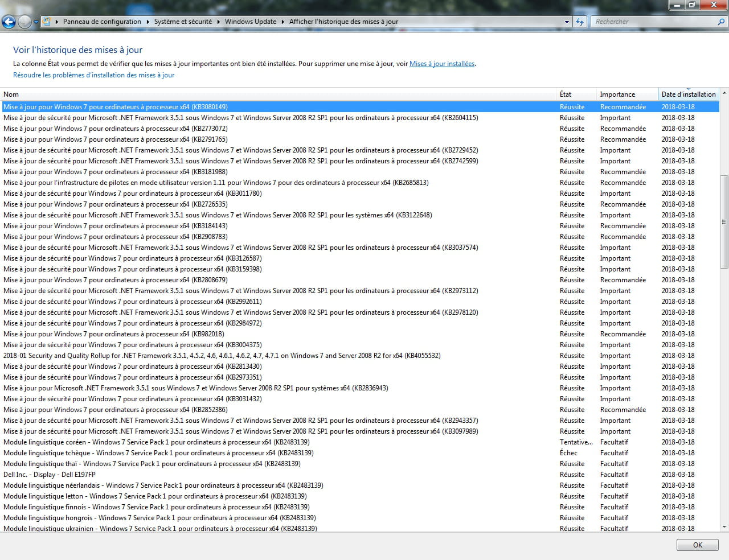Open the recent pages dropdown arrow

(36, 22)
